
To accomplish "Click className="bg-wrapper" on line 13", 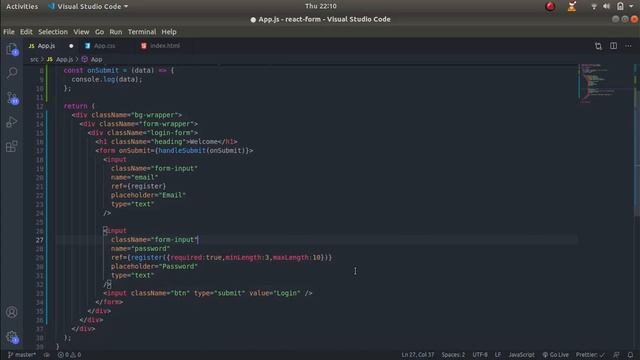I will pos(135,115).
